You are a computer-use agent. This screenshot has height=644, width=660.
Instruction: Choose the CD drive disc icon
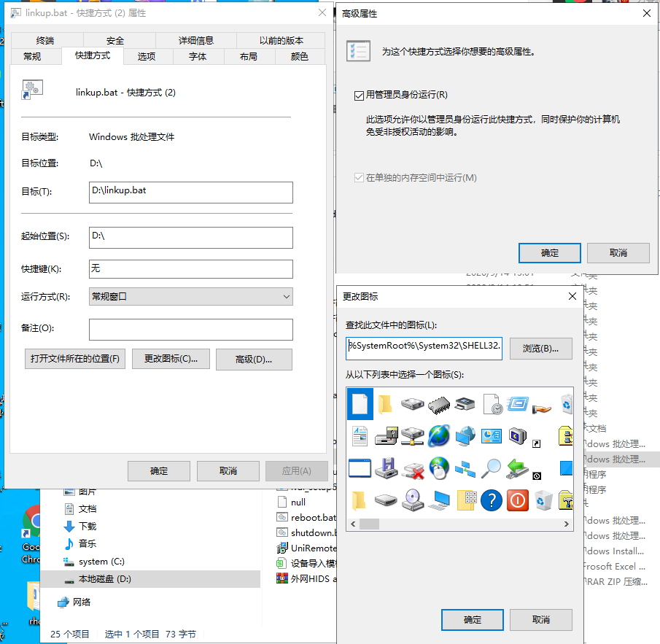click(x=413, y=500)
